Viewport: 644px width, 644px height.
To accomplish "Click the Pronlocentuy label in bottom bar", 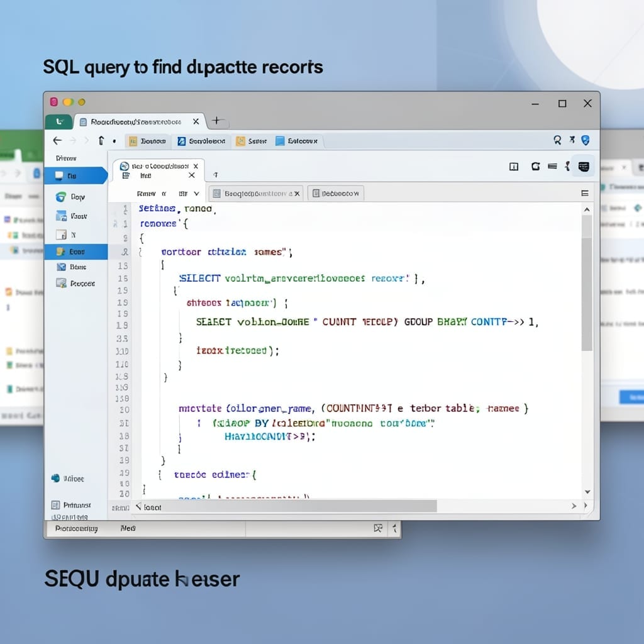I will 76,528.
